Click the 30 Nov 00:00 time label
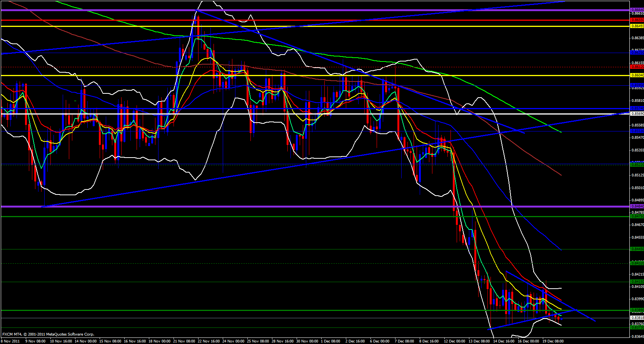Viewport: 644px width, 344px height. (307, 341)
